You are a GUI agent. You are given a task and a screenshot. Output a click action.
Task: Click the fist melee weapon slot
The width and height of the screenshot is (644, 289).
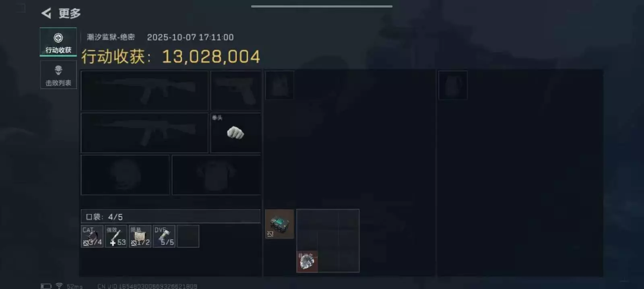coord(236,132)
